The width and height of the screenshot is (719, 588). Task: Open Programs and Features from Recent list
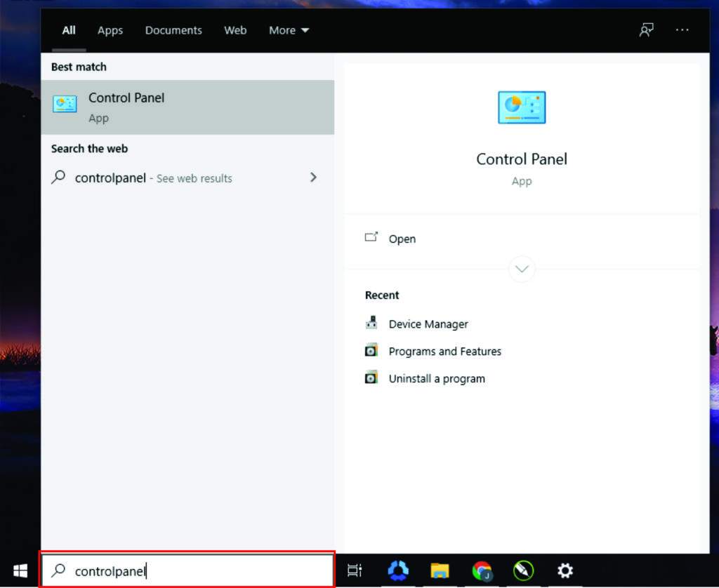(x=445, y=351)
